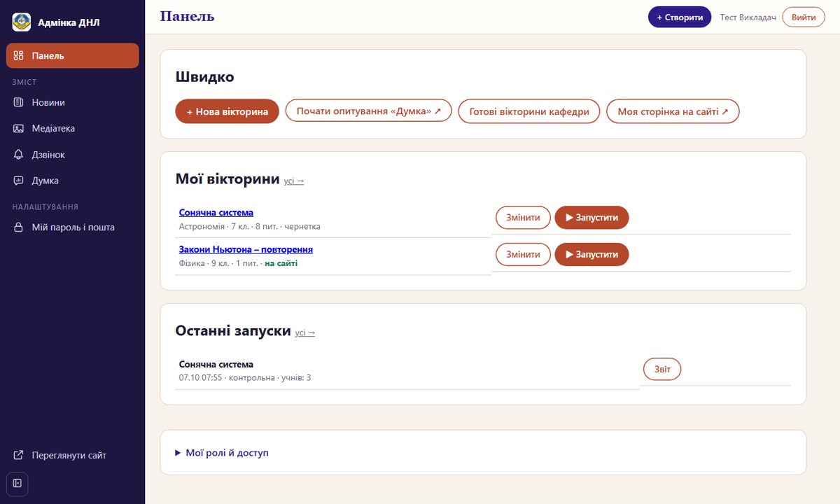
Task: View all runs via усі → beside Останні запуски
Action: pyautogui.click(x=305, y=333)
